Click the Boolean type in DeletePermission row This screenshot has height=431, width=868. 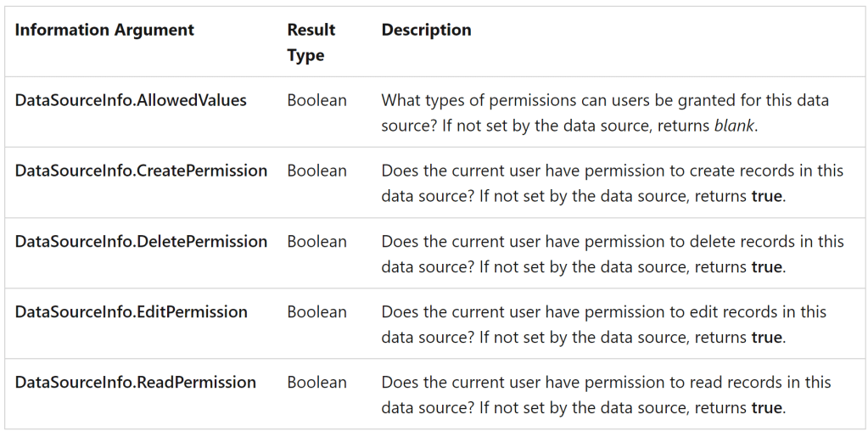pos(316,241)
